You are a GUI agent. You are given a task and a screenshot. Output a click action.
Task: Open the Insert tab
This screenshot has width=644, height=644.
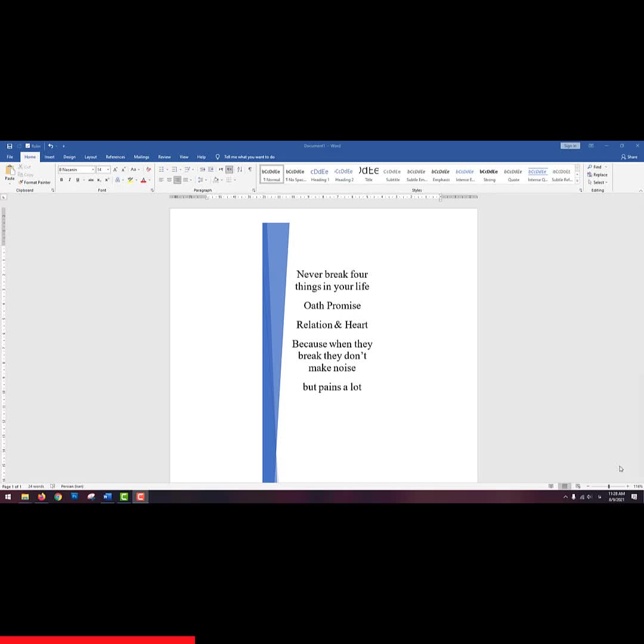tap(49, 157)
